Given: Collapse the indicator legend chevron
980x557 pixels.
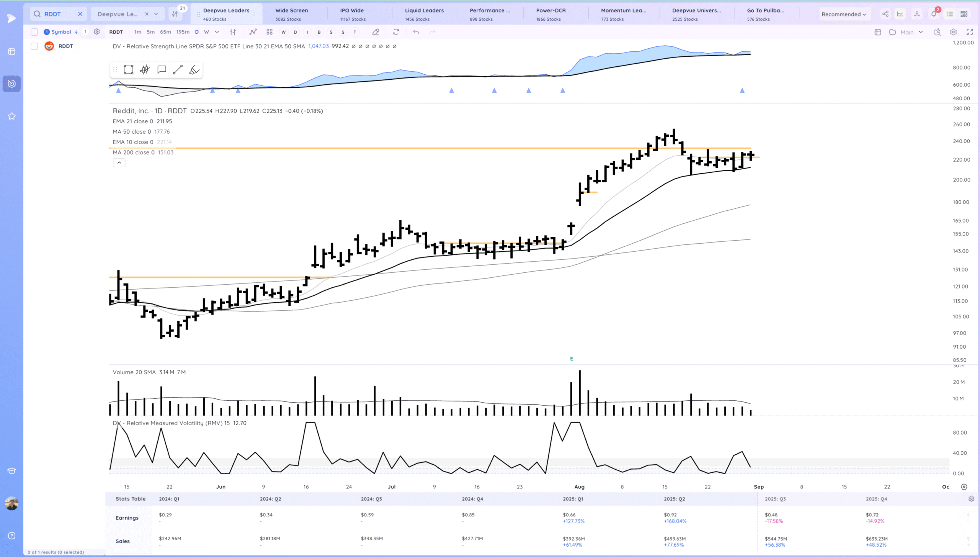Looking at the screenshot, I should click(119, 163).
